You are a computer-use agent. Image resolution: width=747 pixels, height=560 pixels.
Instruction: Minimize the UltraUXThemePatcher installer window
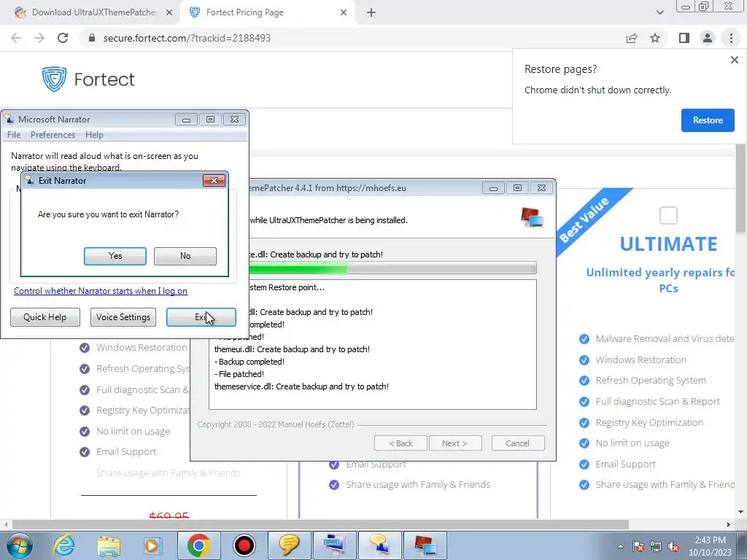pos(493,188)
